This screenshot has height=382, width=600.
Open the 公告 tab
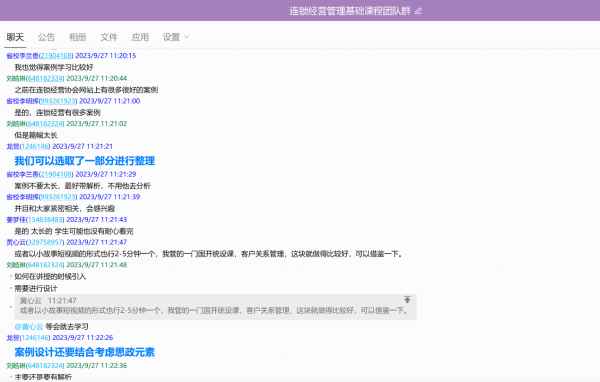(46, 37)
